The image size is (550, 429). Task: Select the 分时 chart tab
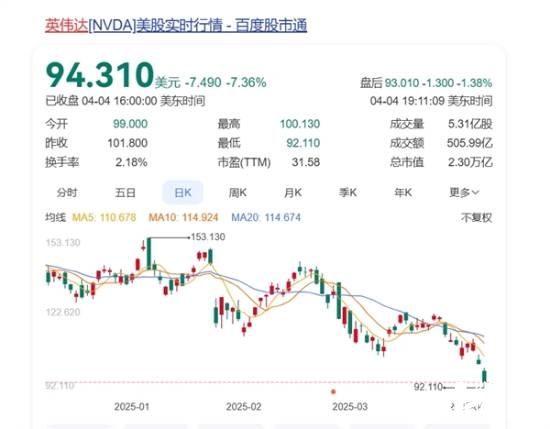tap(67, 193)
